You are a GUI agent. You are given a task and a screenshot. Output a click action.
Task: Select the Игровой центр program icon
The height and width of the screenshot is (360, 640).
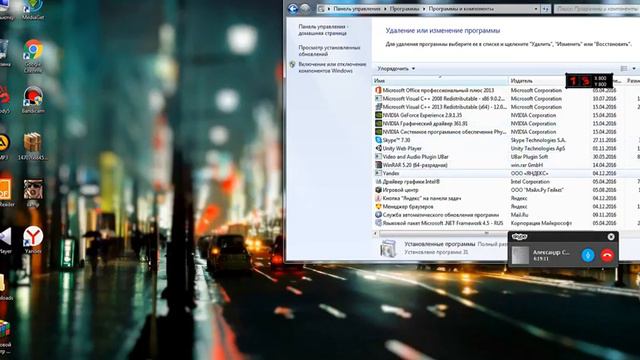click(x=378, y=190)
